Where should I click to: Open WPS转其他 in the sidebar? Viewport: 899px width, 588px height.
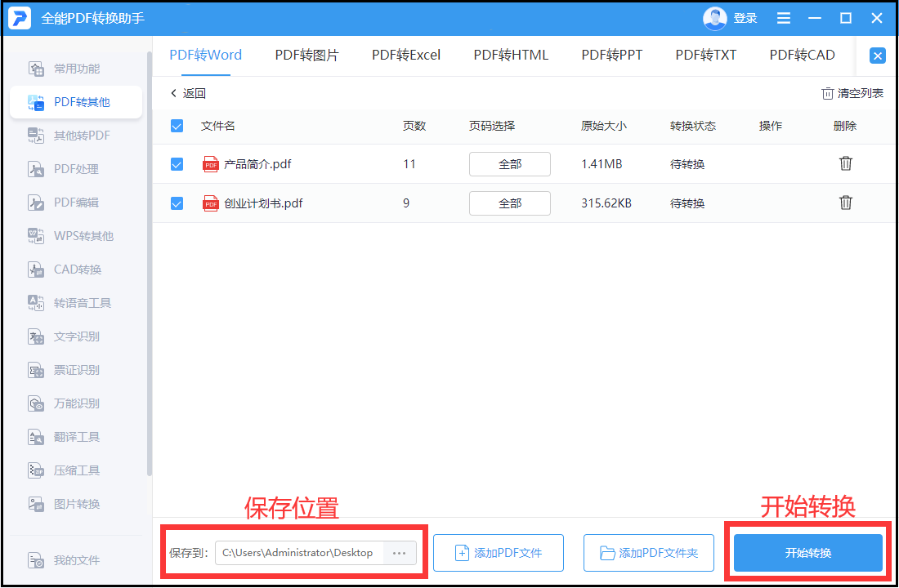pyautogui.click(x=76, y=236)
